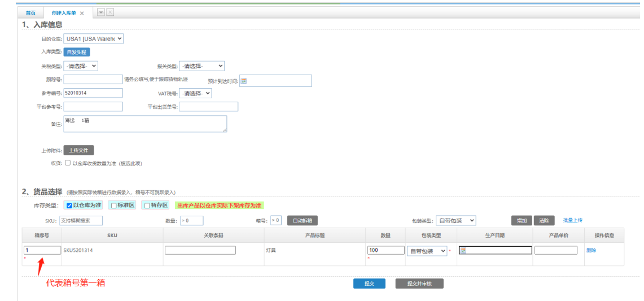
Task: Open calendar icon for 预计到达时间
Action: [x=244, y=81]
